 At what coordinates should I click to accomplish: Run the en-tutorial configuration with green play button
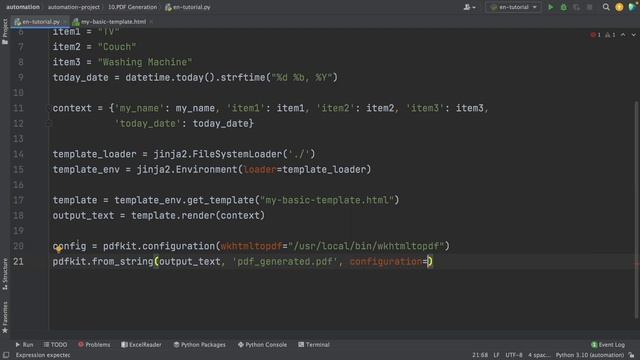[x=551, y=7]
